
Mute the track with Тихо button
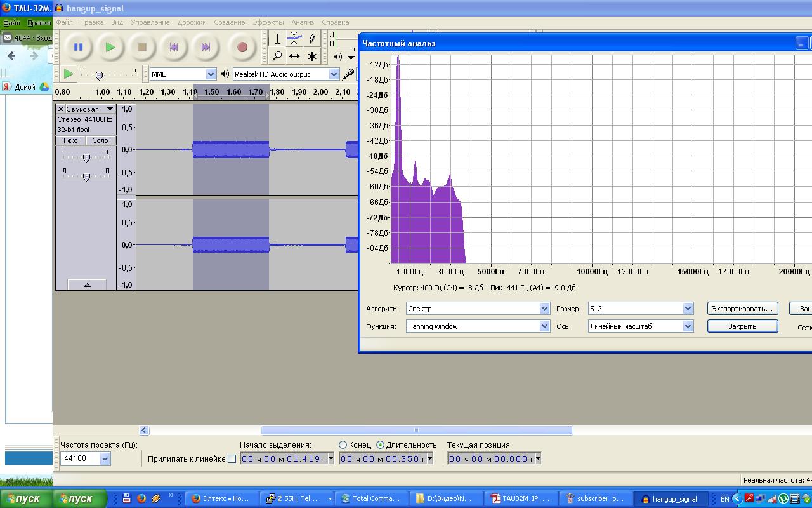tap(70, 140)
